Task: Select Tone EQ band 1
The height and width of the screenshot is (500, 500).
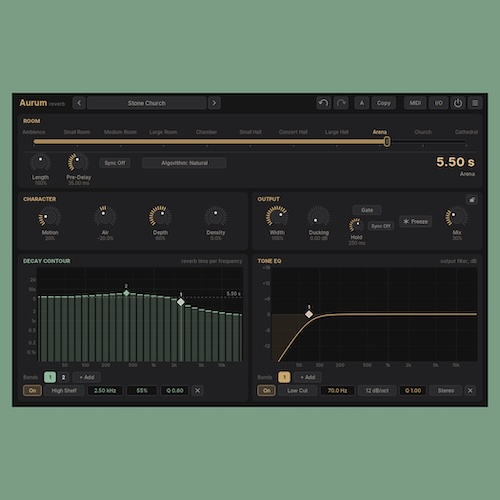Action: tap(284, 377)
